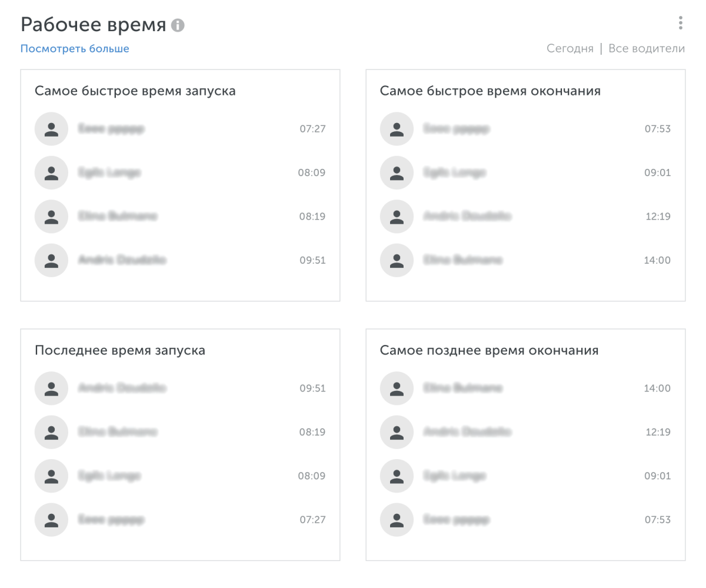Click the 14:00 time in Самое быстрое время окончания
The image size is (706, 588).
click(657, 260)
